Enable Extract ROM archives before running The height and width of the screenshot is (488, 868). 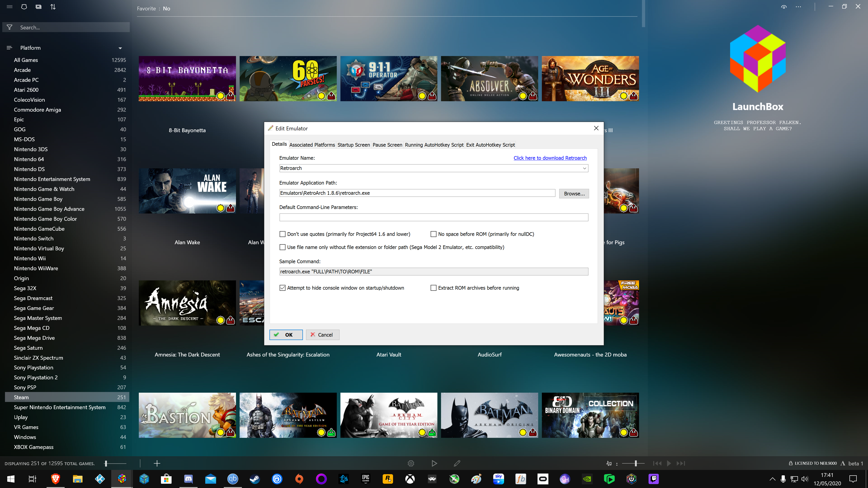[x=433, y=288]
